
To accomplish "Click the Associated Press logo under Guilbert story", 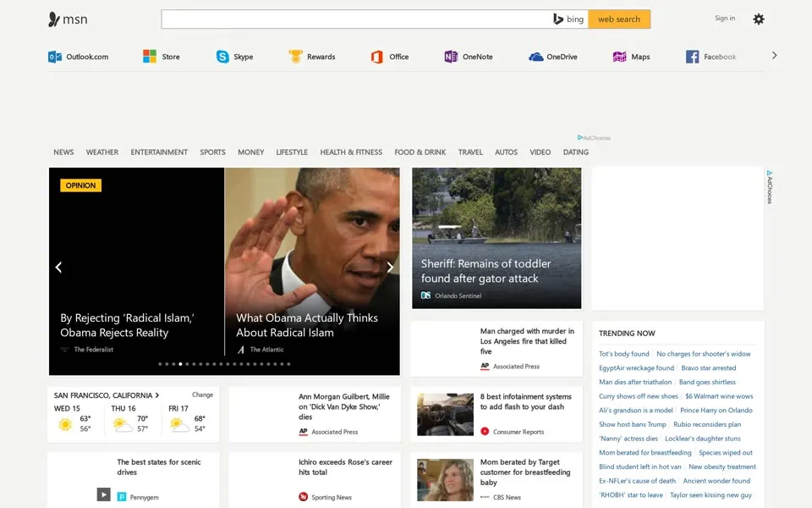I will click(304, 431).
